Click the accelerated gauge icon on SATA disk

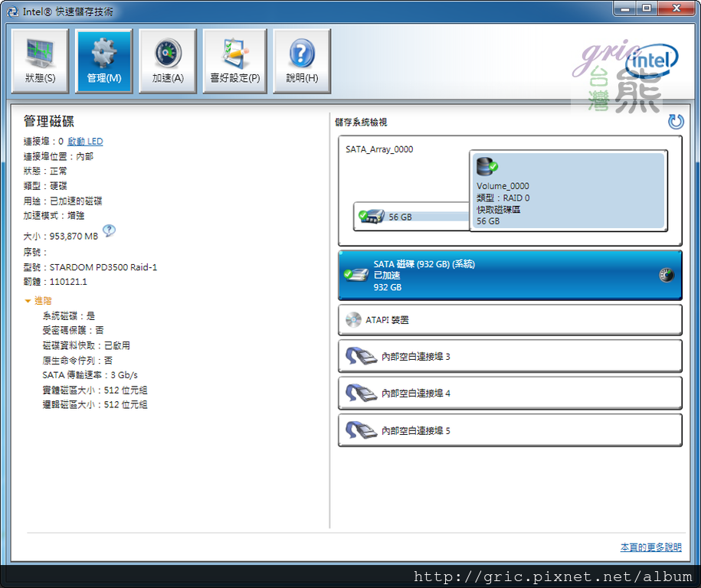(666, 275)
